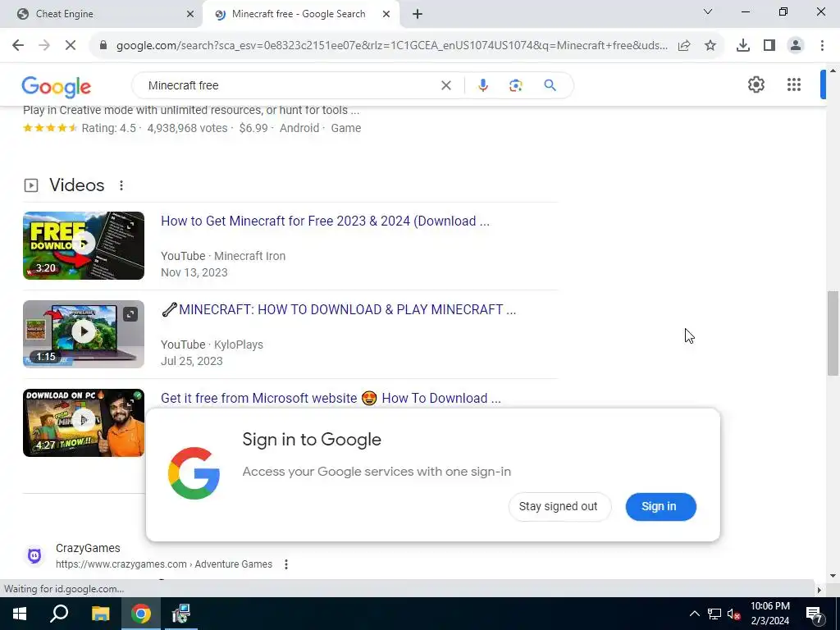Go back using the browser back arrow
Viewport: 840px width, 630px height.
tap(18, 46)
